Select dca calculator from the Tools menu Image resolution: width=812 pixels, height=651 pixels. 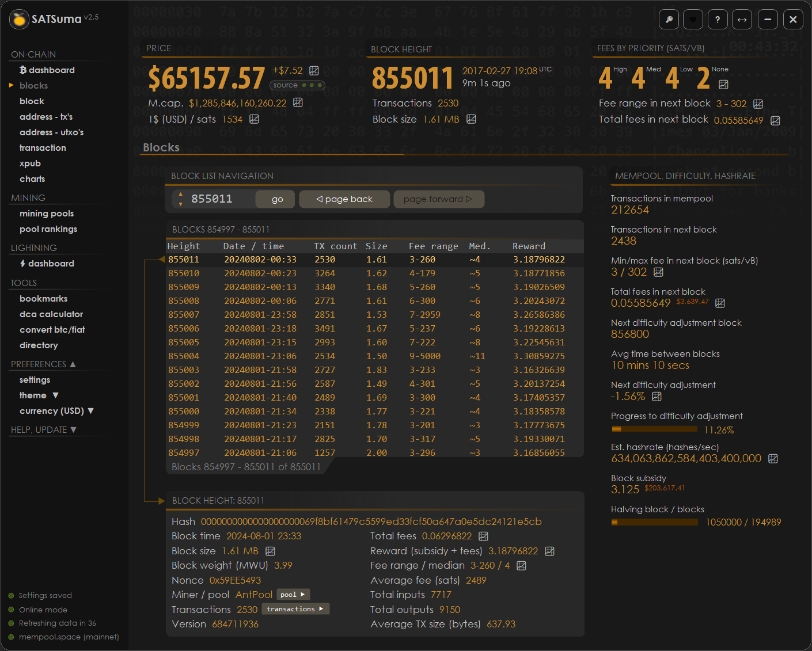pyautogui.click(x=51, y=314)
